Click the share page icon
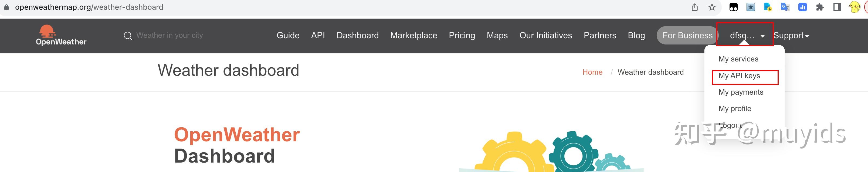This screenshot has width=868, height=172. click(694, 7)
